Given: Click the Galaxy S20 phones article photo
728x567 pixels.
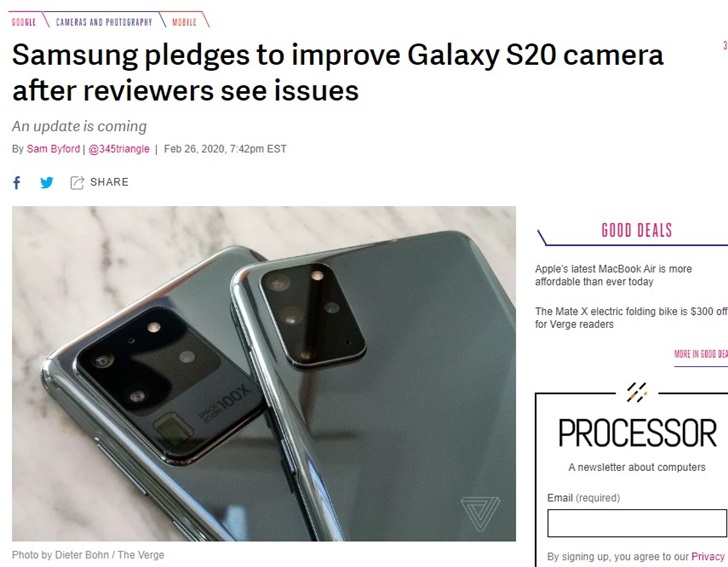Looking at the screenshot, I should (x=264, y=374).
